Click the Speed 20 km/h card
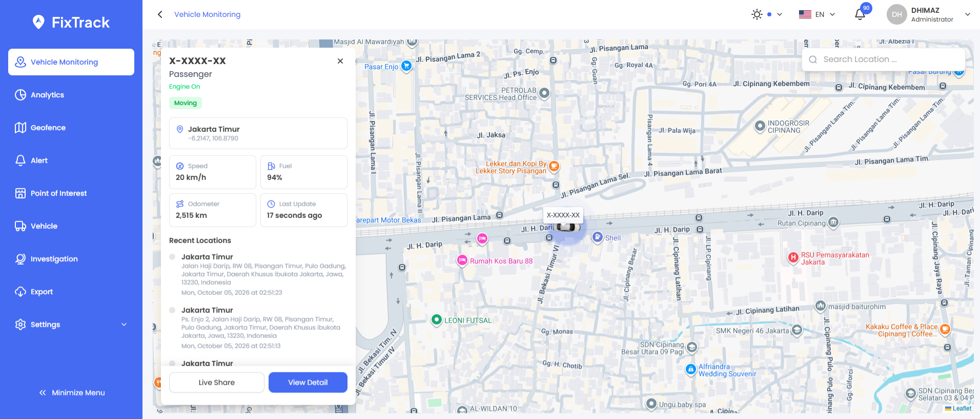 (x=213, y=172)
